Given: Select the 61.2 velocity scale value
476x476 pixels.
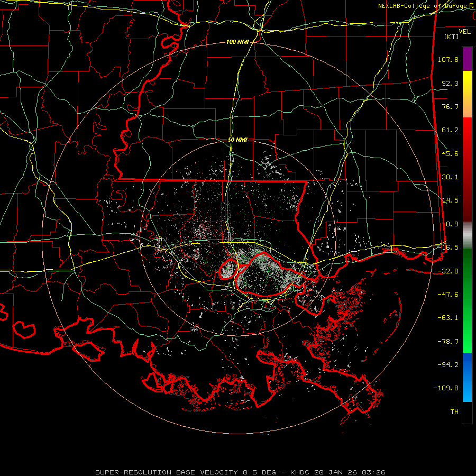Looking at the screenshot, I should 450,130.
